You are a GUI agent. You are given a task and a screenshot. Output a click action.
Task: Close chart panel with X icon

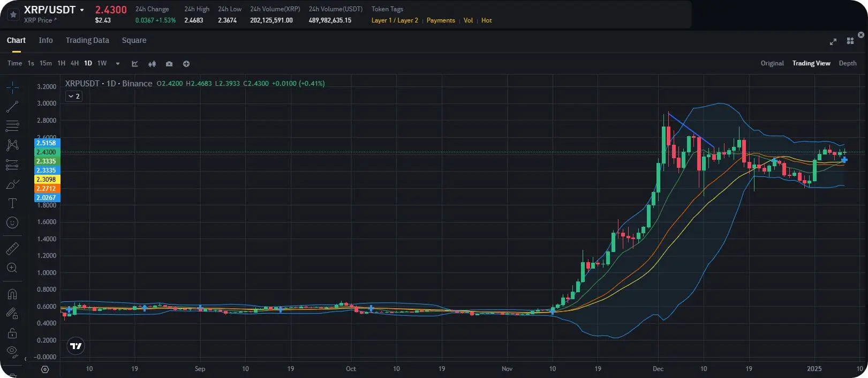tap(861, 35)
